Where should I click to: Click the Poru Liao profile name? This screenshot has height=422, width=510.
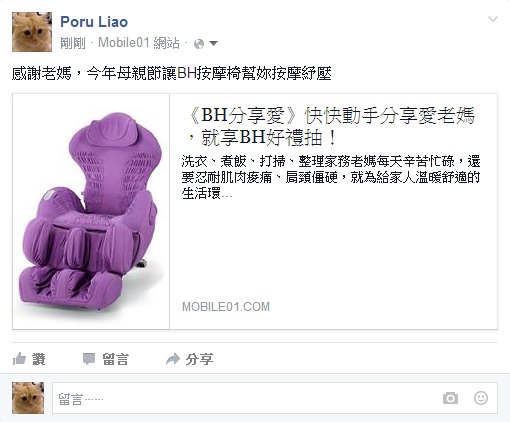click(x=94, y=22)
